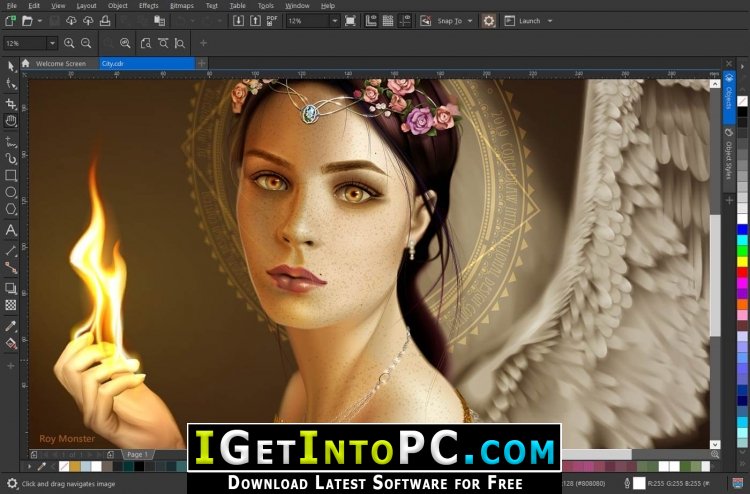Expand the Open recent files arrow
The width and height of the screenshot is (750, 494).
tap(40, 21)
